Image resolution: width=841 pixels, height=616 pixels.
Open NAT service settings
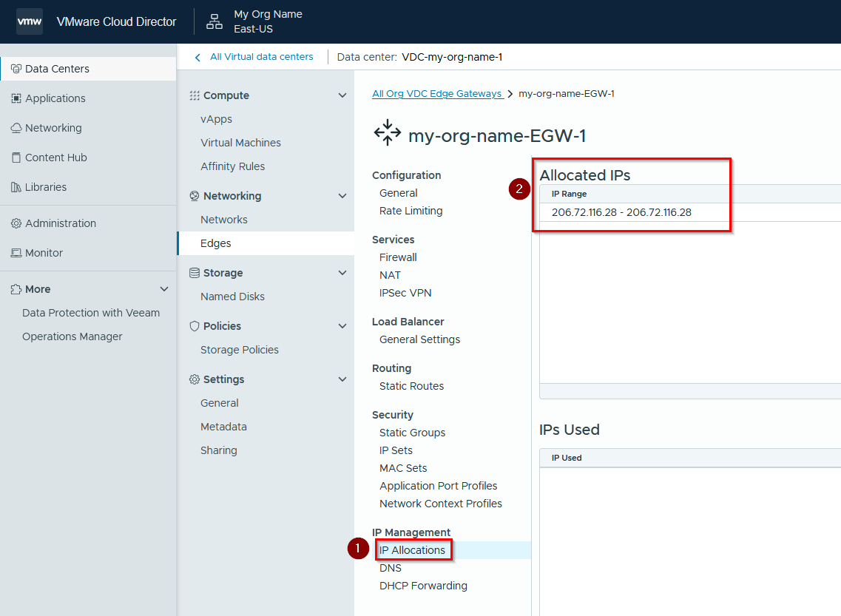(x=390, y=275)
